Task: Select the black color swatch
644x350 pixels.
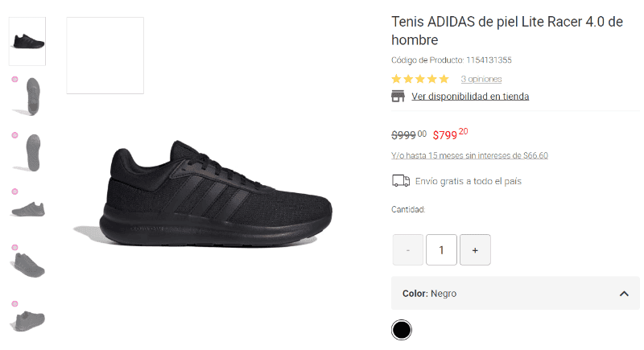Action: tap(401, 330)
